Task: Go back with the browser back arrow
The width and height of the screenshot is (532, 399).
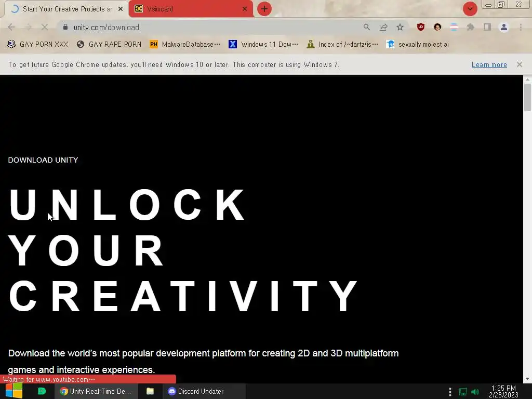Action: tap(11, 27)
